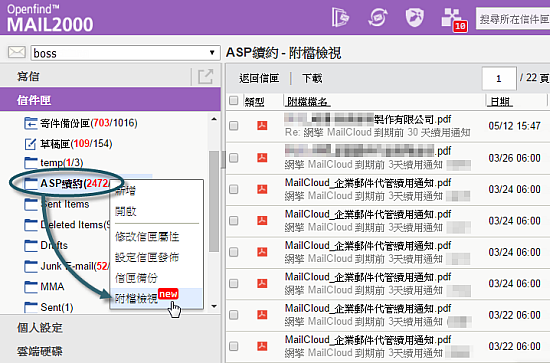The width and height of the screenshot is (550, 363).
Task: Click the Junk E-mail folder icon
Action: (31, 266)
